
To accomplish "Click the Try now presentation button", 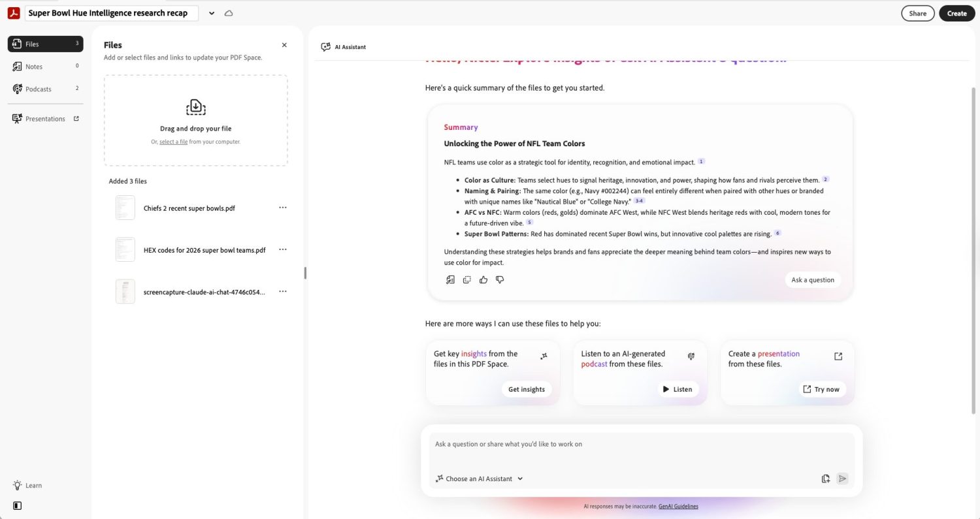I will click(x=821, y=389).
